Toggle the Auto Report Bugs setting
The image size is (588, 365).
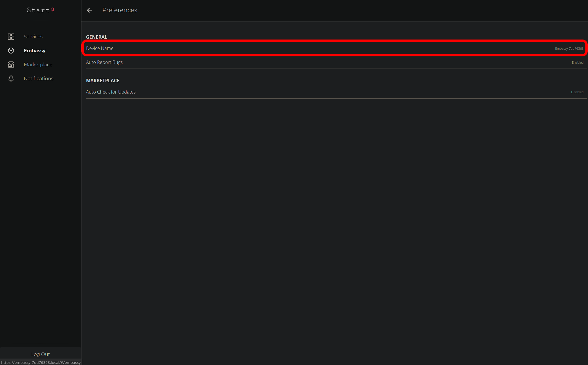click(104, 62)
